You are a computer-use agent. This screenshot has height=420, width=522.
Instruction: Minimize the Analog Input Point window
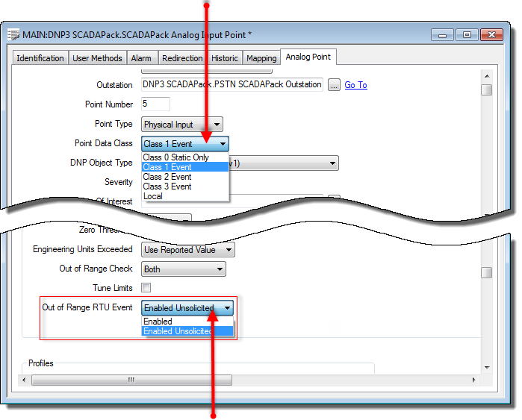point(445,34)
